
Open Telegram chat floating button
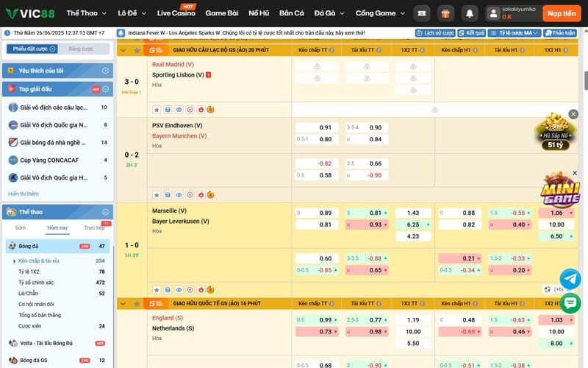pos(570,279)
